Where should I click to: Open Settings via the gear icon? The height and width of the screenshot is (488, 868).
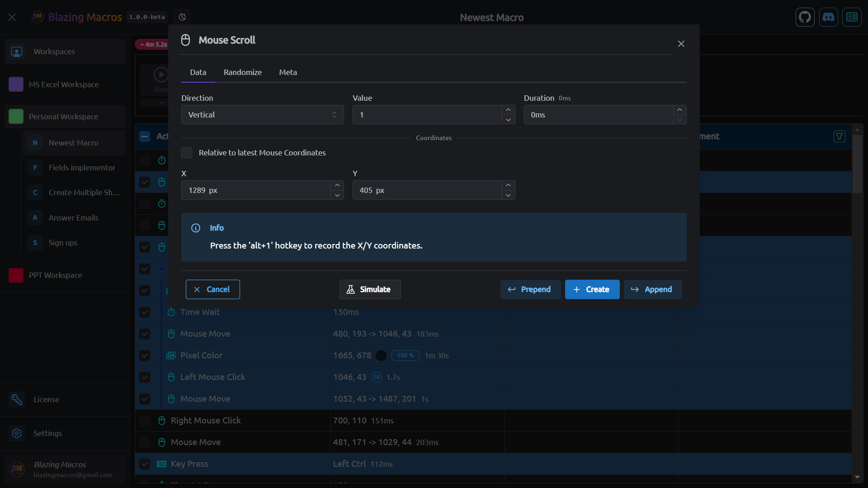[17, 433]
